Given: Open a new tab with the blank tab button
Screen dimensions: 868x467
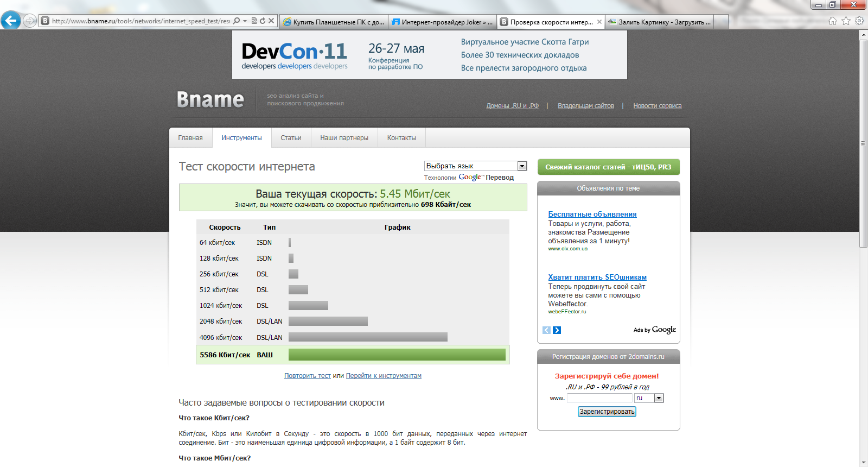Looking at the screenshot, I should 721,22.
